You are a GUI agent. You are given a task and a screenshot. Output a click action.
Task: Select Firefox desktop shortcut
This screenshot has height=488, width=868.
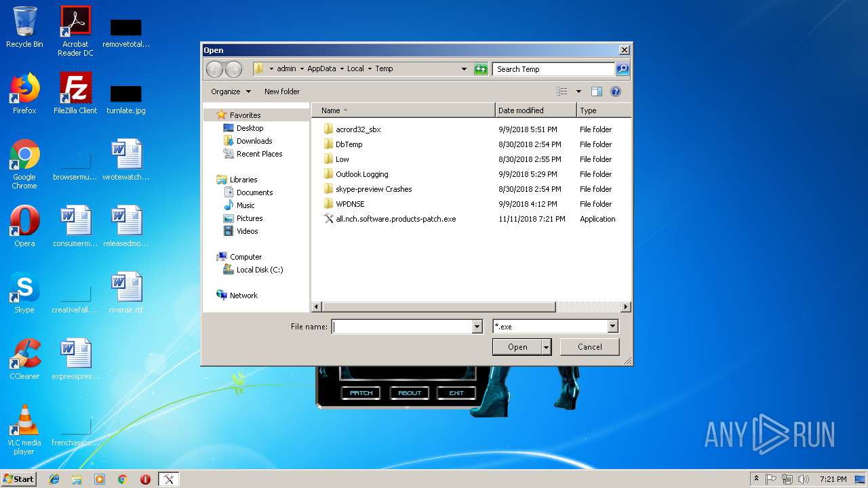coord(24,94)
